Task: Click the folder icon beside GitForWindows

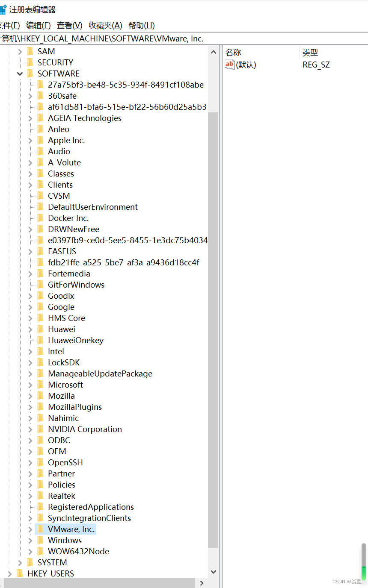Action: (x=40, y=285)
